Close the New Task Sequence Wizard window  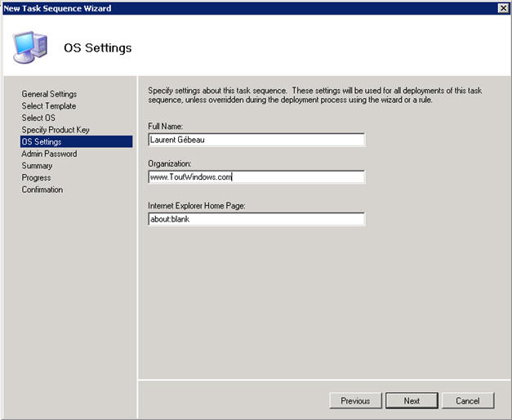pos(503,7)
